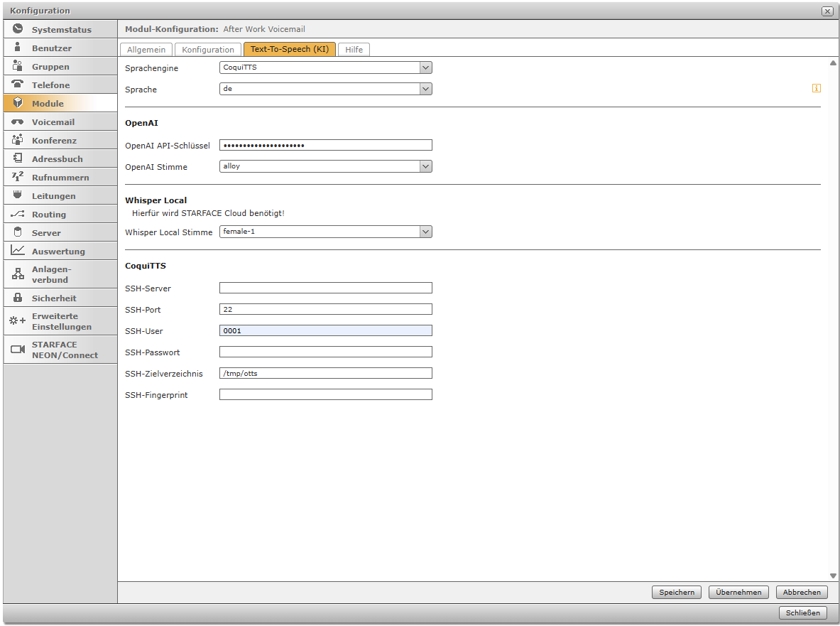Screen dimensions: 840x626
Task: Click the STARFACE NEON/Connect camera icon
Action: (x=18, y=350)
